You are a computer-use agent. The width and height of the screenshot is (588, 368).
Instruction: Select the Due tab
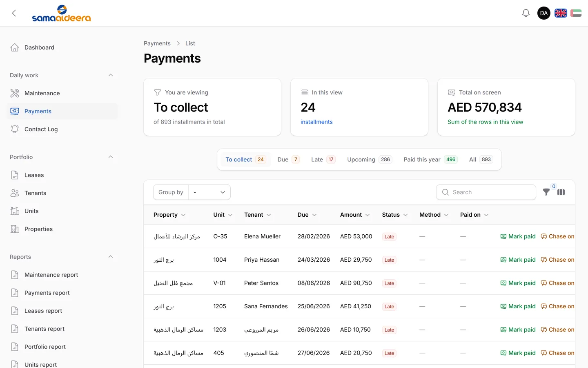[288, 159]
